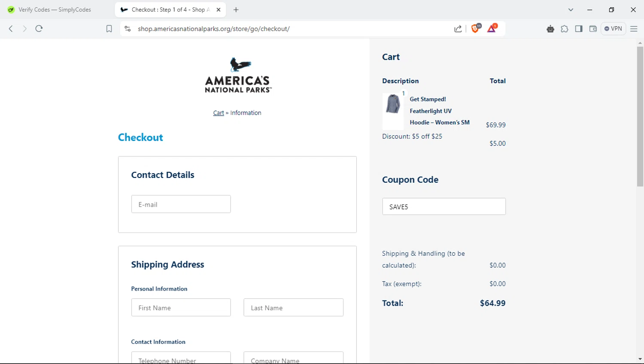The height and width of the screenshot is (364, 644).
Task: Focus the Company Name field
Action: tap(293, 358)
